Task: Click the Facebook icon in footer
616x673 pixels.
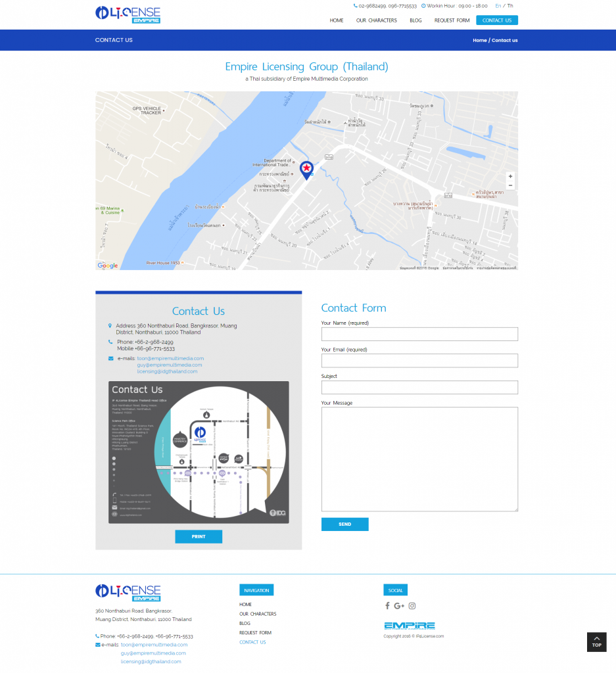Action: (x=387, y=606)
